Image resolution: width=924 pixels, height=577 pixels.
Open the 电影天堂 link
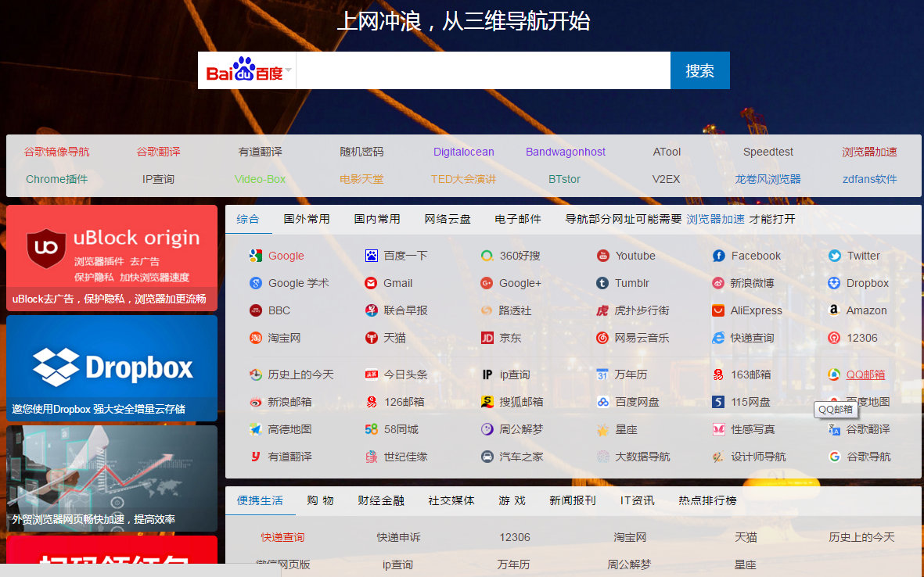point(361,179)
